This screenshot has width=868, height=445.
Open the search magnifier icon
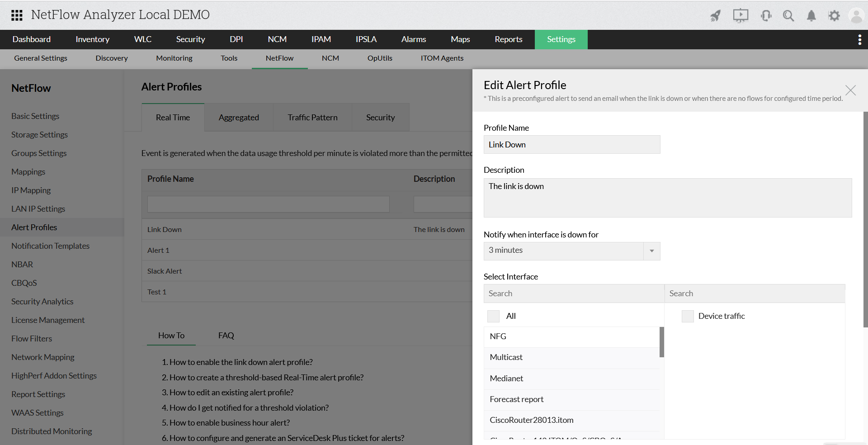(x=788, y=16)
